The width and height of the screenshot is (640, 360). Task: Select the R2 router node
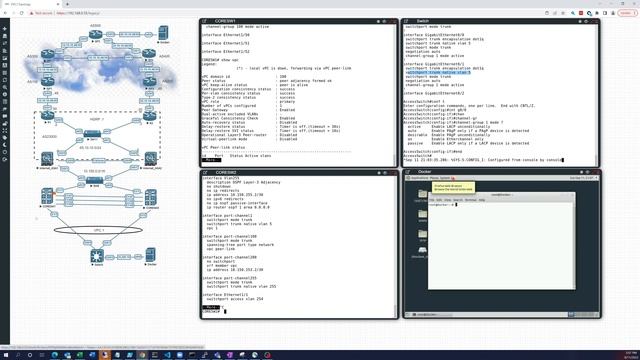coord(150,116)
